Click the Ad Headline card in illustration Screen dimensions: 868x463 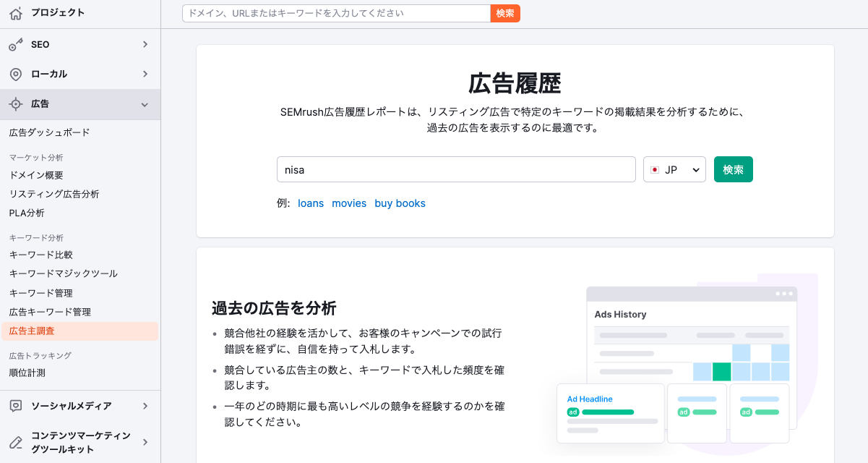(x=611, y=413)
